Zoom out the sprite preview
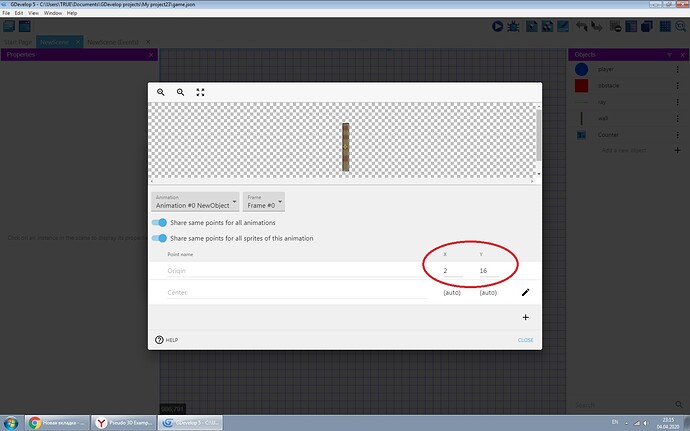 161,92
